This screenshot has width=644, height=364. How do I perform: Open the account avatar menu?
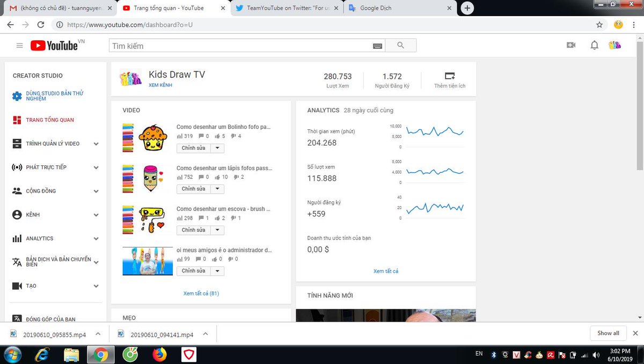pyautogui.click(x=614, y=46)
